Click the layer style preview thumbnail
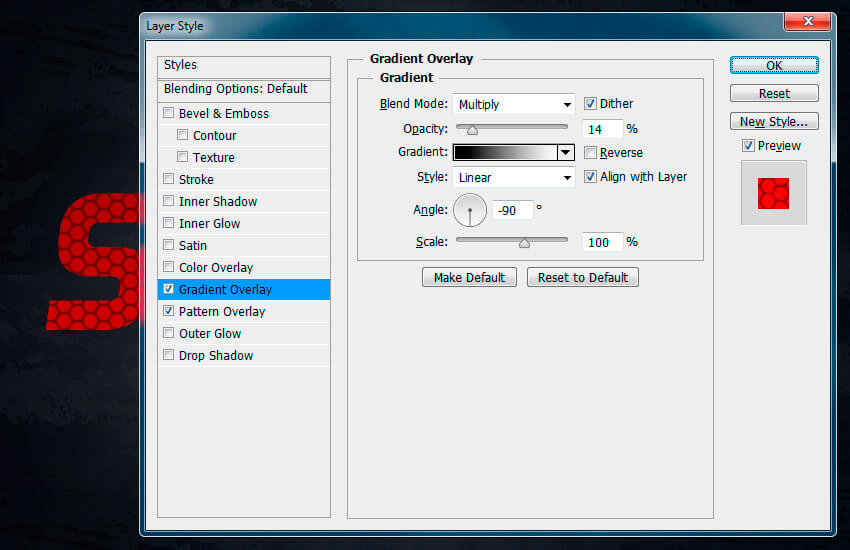The width and height of the screenshot is (850, 550). pos(774,192)
